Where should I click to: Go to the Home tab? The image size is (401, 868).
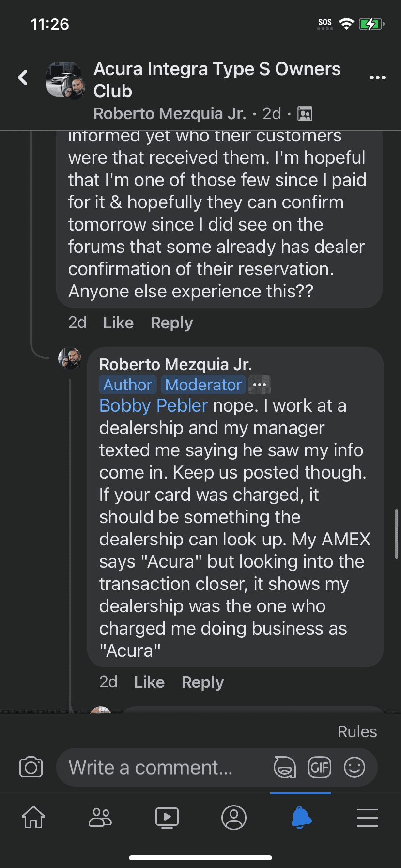click(x=33, y=817)
